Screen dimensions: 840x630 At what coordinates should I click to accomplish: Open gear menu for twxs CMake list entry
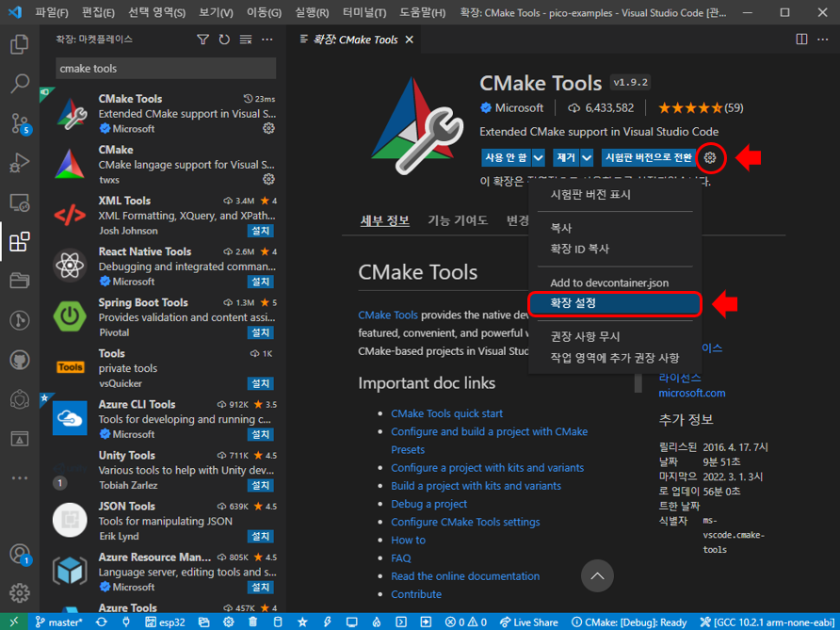click(269, 179)
